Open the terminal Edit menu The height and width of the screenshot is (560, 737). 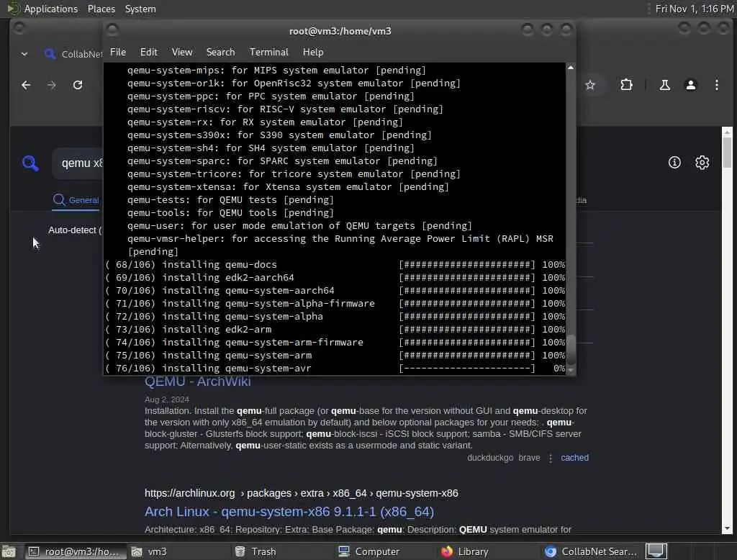coord(148,53)
